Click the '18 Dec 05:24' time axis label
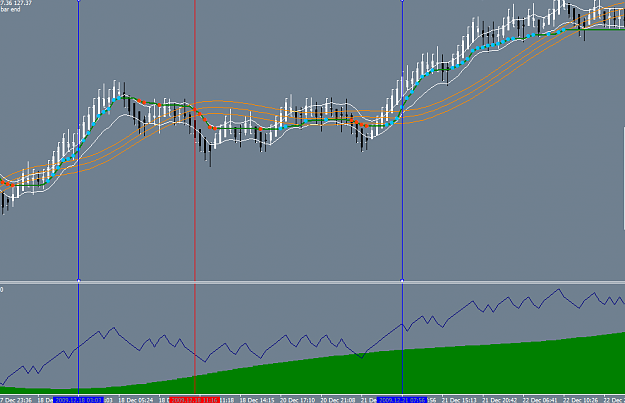This screenshot has width=625, height=403. coord(136,400)
